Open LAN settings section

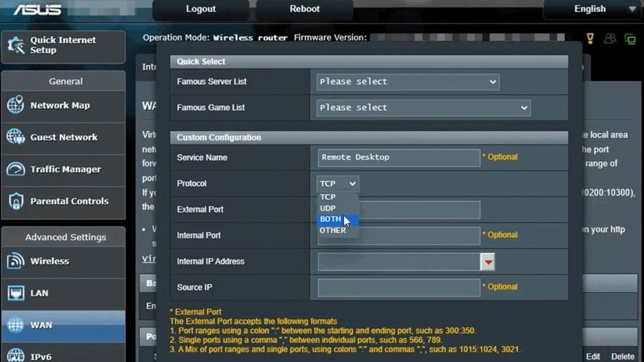tap(64, 293)
